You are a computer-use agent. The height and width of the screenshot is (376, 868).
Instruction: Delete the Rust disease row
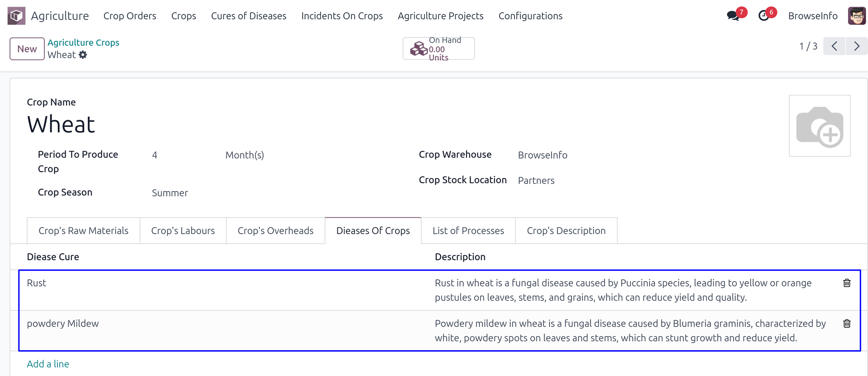847,283
